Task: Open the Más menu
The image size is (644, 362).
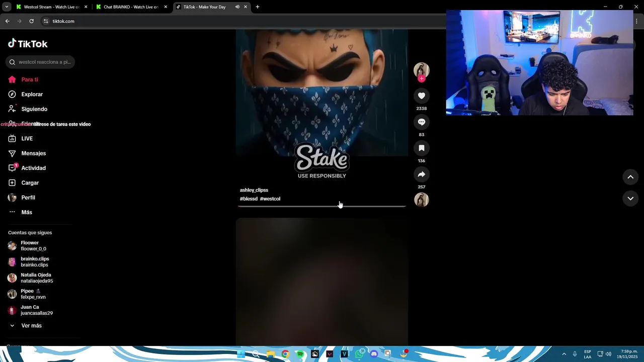Action: tap(21, 212)
